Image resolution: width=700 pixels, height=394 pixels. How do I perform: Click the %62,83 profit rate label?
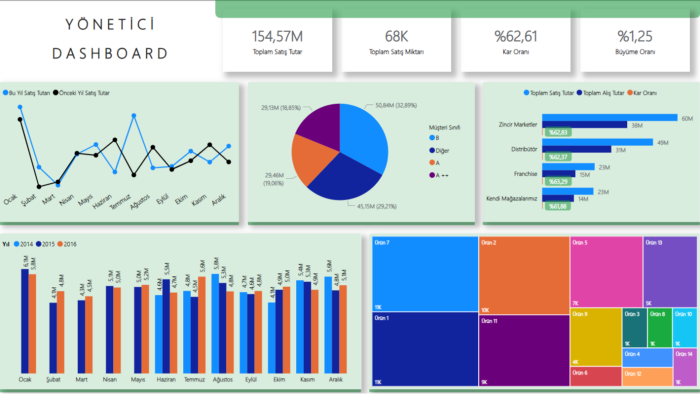(x=558, y=133)
